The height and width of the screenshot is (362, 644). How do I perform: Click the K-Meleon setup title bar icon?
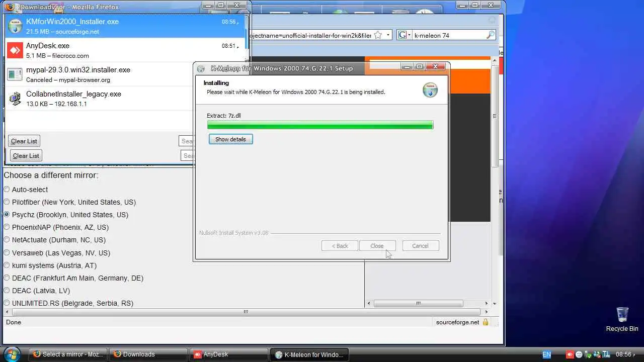click(201, 68)
